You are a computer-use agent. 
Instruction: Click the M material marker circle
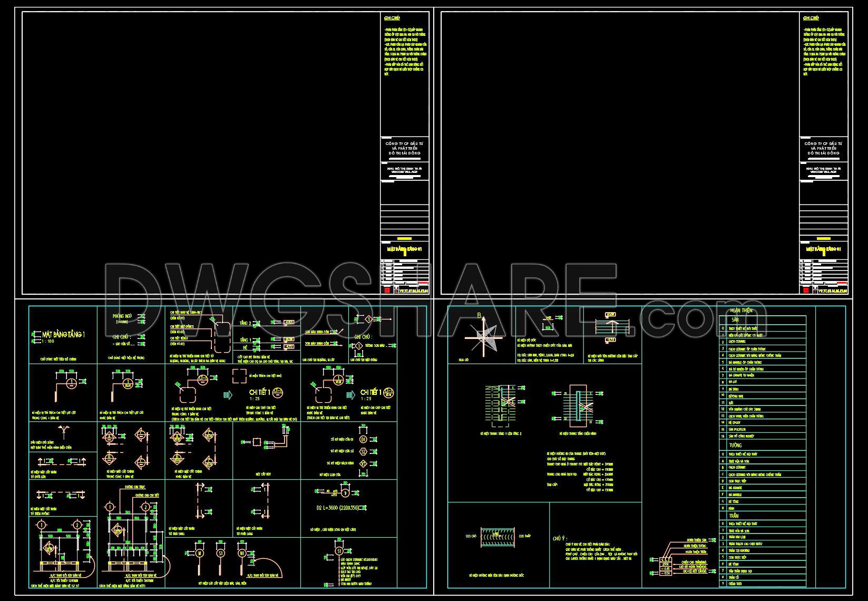[x=199, y=553]
